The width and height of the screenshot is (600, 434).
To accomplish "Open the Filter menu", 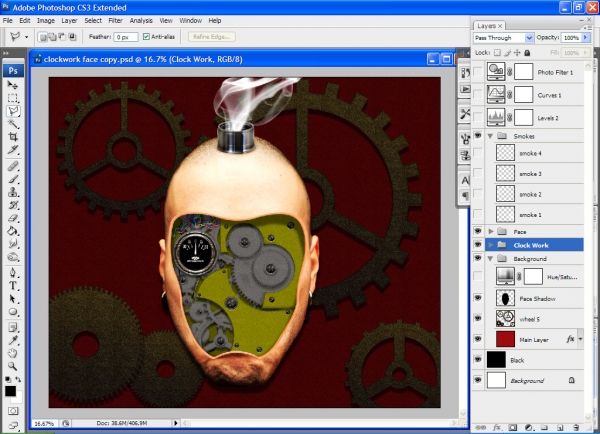I will pos(115,21).
